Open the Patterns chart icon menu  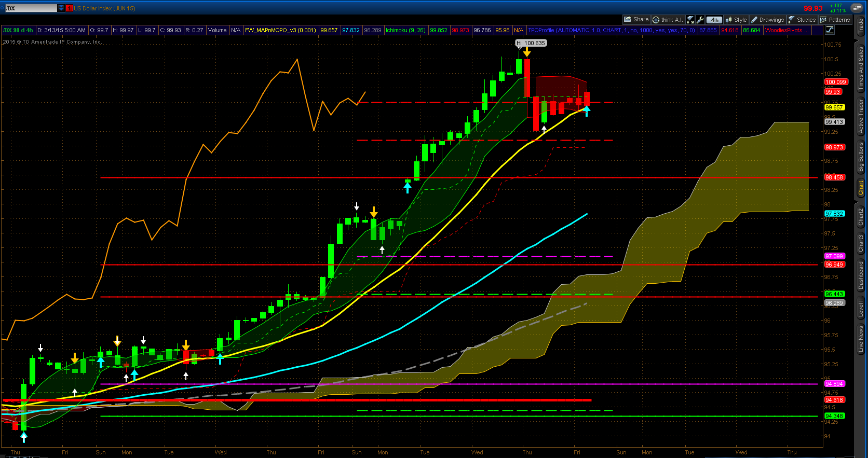tap(835, 20)
